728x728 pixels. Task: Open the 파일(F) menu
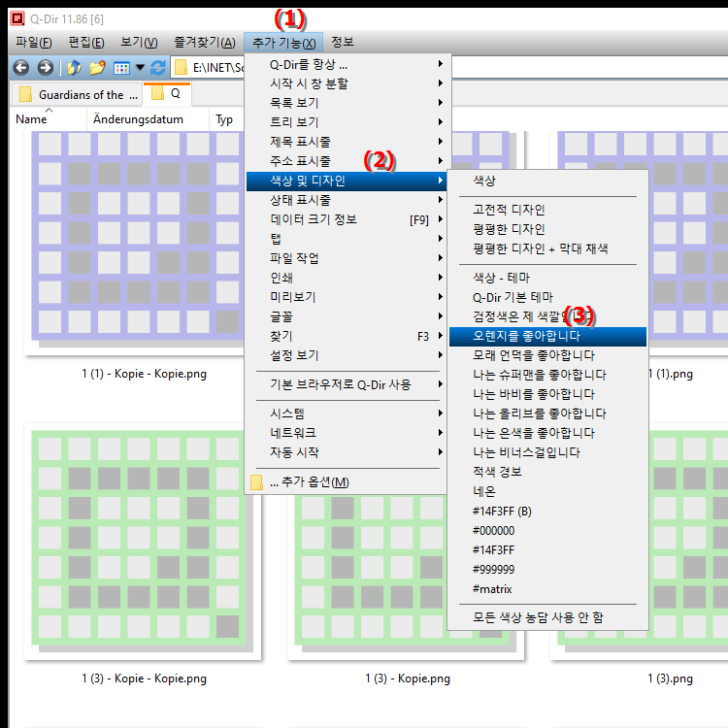coord(34,42)
